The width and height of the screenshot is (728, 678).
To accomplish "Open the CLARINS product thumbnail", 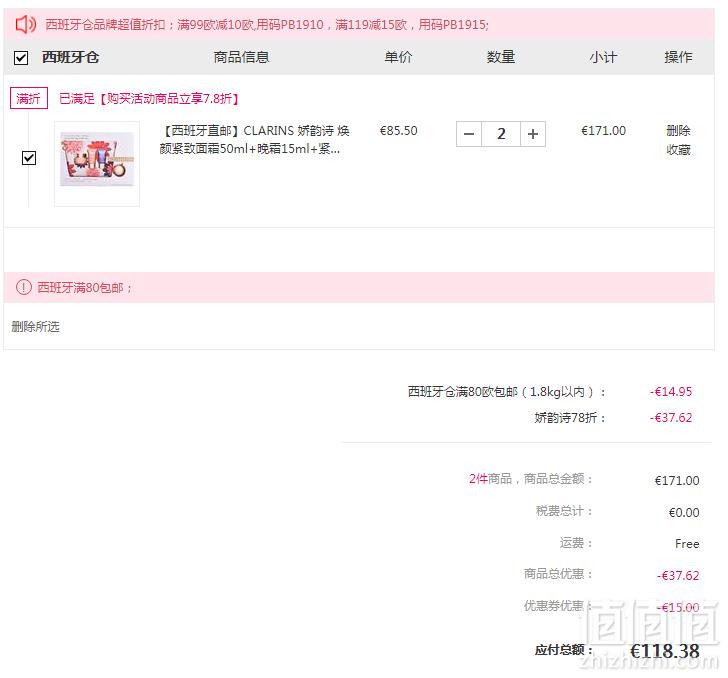I will click(x=97, y=164).
